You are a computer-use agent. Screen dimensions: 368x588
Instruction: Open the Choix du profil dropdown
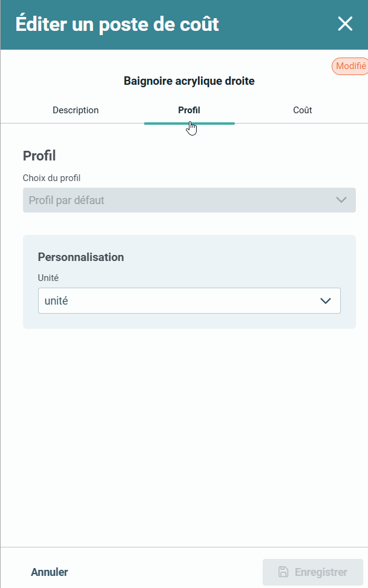tap(189, 200)
